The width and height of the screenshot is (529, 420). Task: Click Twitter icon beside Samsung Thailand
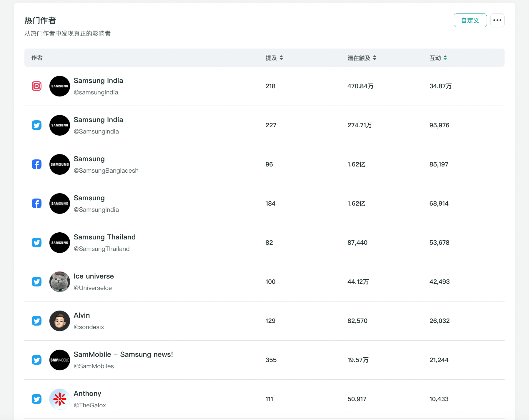(36, 243)
